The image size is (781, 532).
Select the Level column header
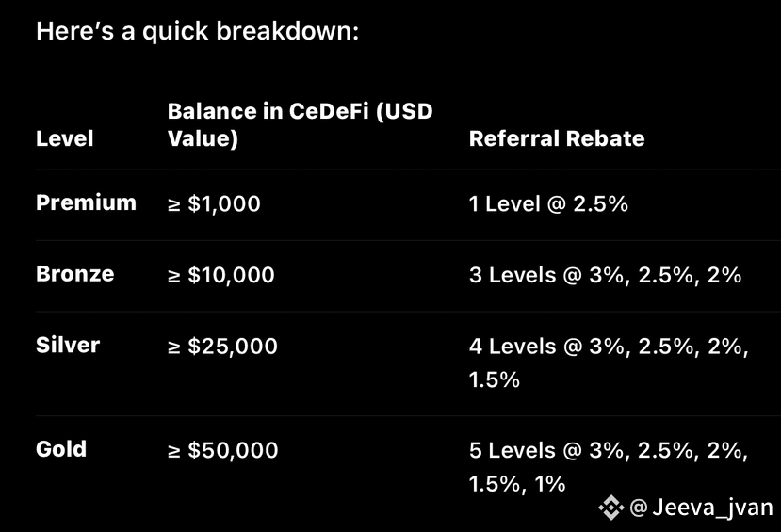pos(65,138)
